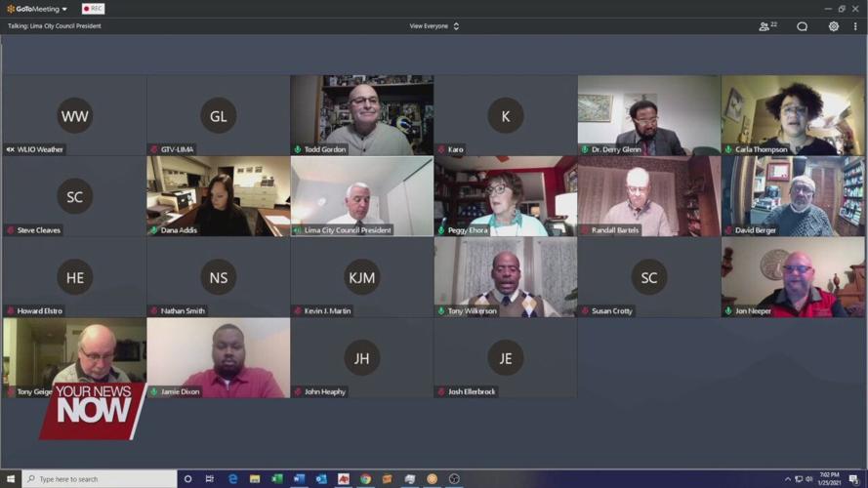Open the chat bubble icon
This screenshot has width=868, height=488.
click(802, 26)
